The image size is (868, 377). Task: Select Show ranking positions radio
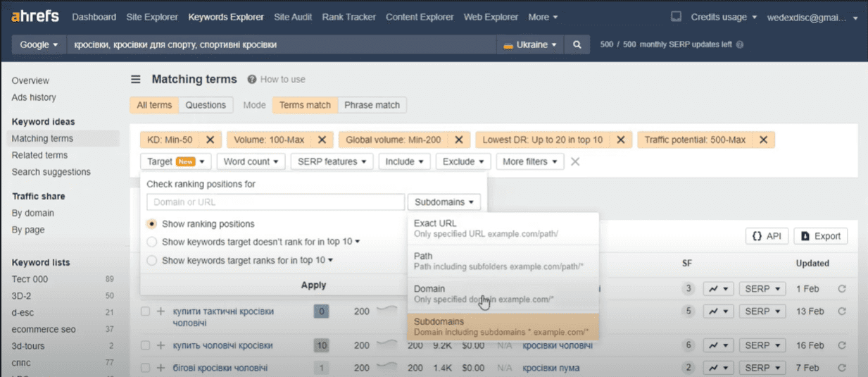tap(151, 224)
